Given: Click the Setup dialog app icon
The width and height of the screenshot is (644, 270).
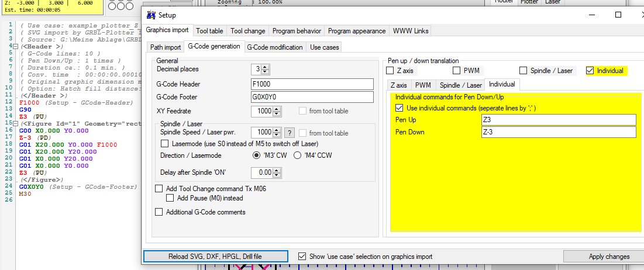Looking at the screenshot, I should click(x=151, y=15).
